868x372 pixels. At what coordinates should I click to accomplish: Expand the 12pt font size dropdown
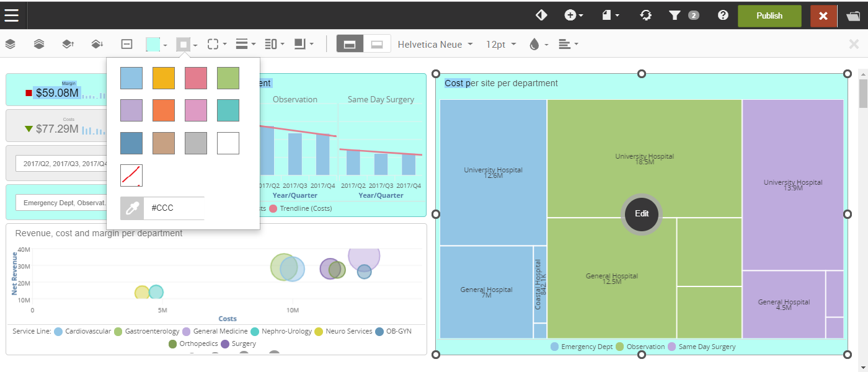501,44
